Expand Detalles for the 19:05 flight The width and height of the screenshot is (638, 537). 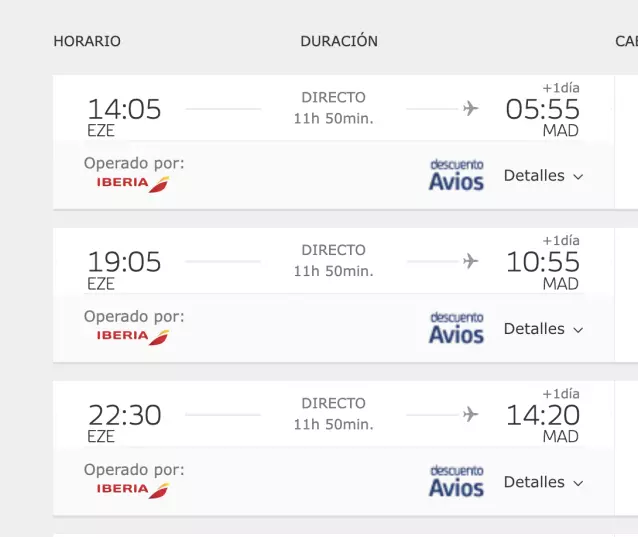click(543, 329)
